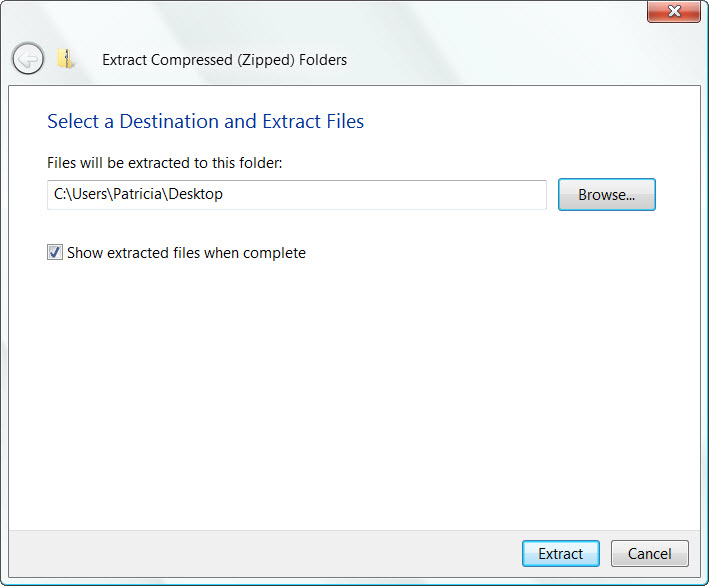Focus the empty part of the destination folder field
The width and height of the screenshot is (709, 586).
click(384, 195)
